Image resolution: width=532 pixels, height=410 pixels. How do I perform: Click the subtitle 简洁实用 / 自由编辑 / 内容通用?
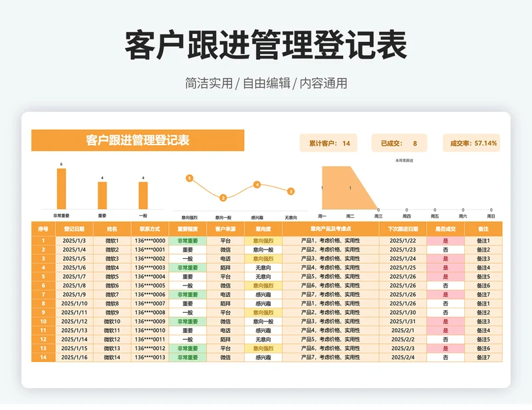(x=266, y=83)
